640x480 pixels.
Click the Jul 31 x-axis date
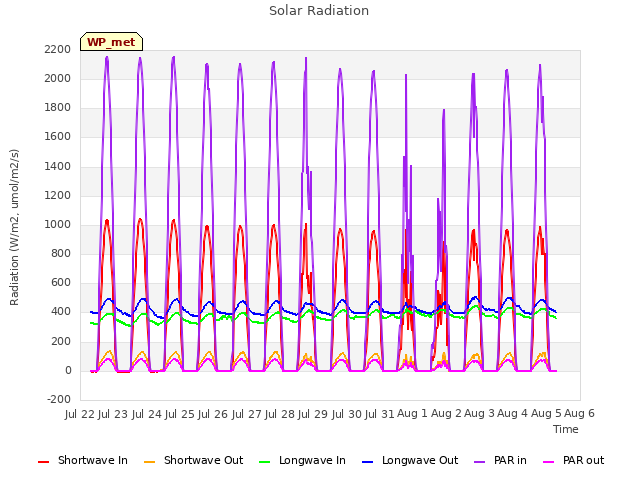click(x=380, y=414)
